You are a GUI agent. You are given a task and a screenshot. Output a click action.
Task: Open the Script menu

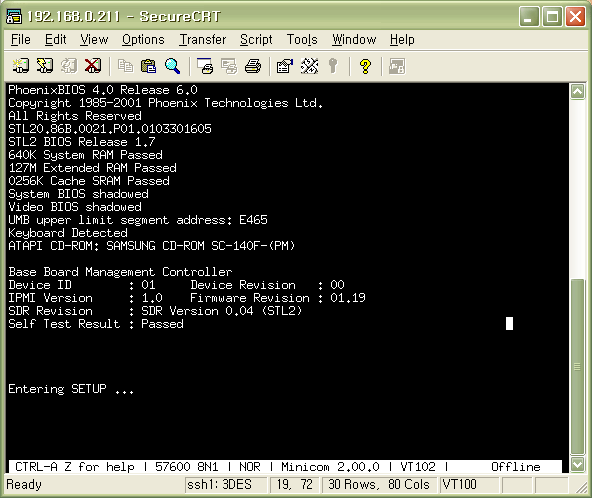256,40
